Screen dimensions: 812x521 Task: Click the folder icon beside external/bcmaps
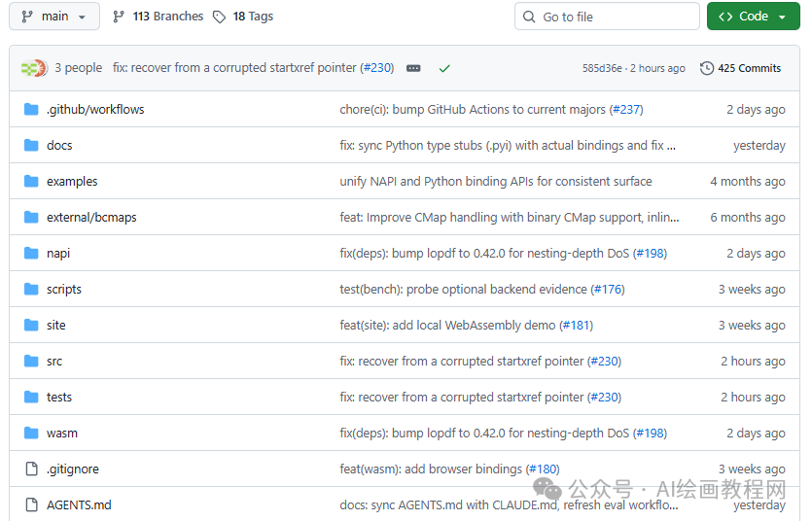[x=31, y=217]
